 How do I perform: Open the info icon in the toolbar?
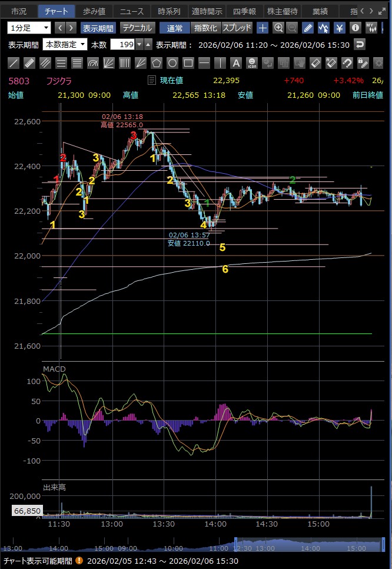coord(356,28)
